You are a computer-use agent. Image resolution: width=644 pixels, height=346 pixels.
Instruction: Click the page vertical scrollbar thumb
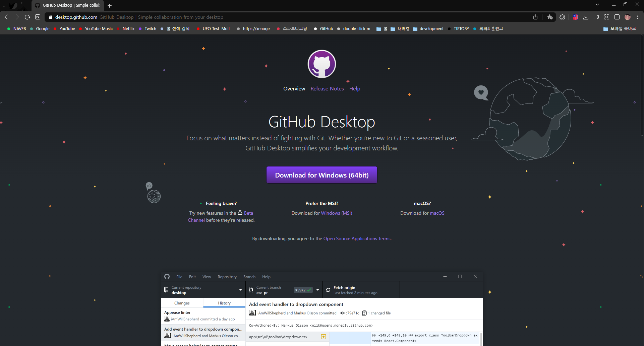(642, 85)
